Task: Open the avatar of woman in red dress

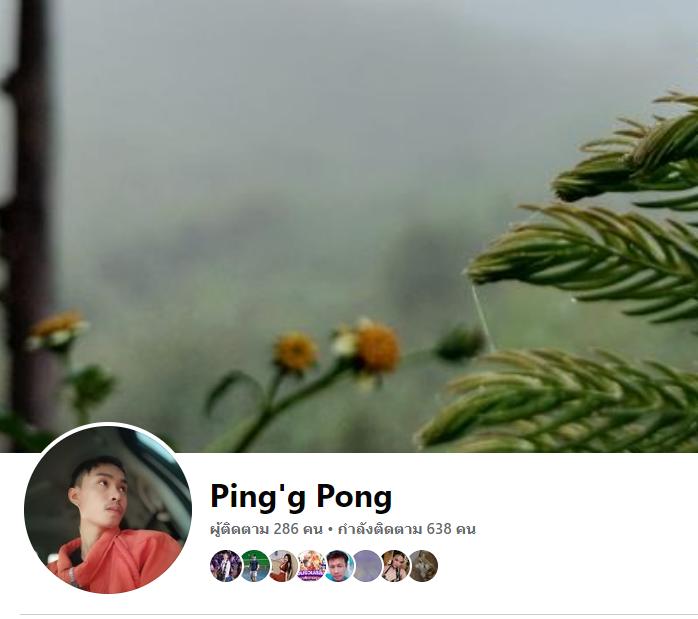Action: [x=283, y=566]
